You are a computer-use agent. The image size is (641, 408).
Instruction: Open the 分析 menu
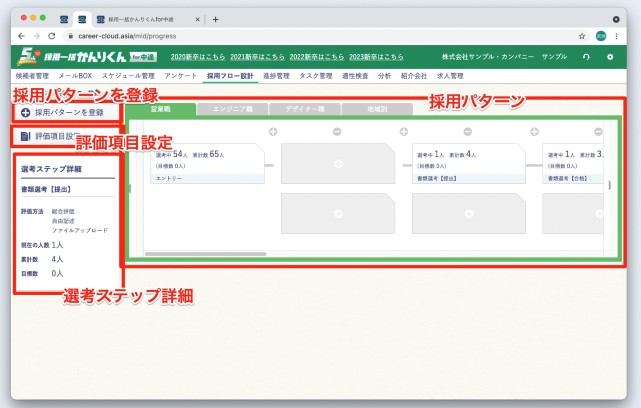(385, 76)
